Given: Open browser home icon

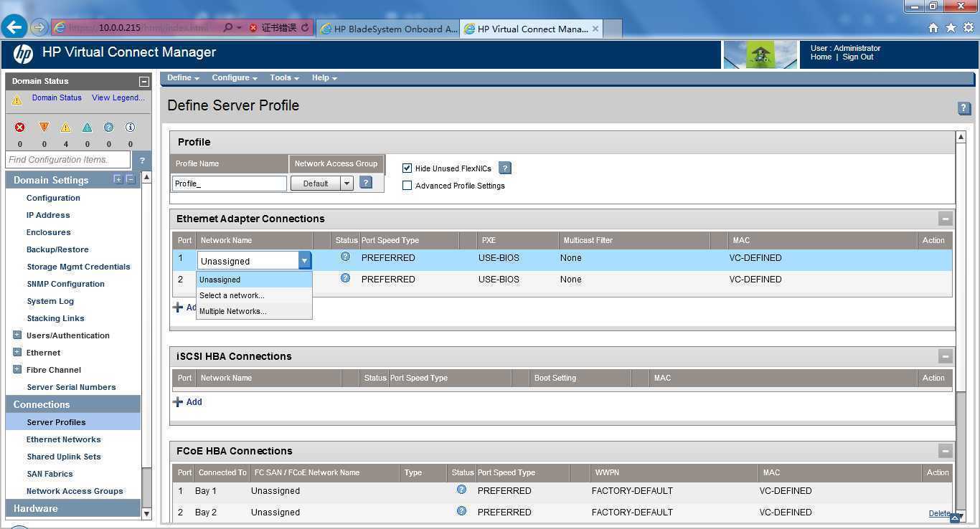Looking at the screenshot, I should [x=933, y=28].
